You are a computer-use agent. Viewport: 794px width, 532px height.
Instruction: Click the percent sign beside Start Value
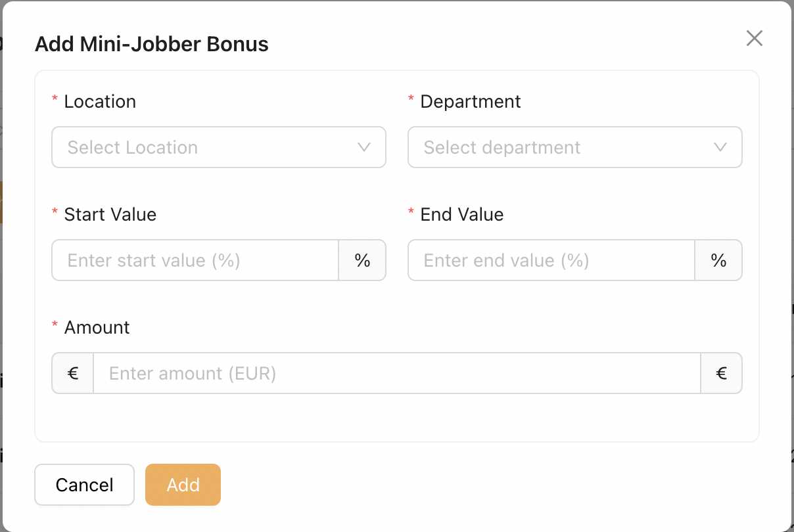(362, 261)
